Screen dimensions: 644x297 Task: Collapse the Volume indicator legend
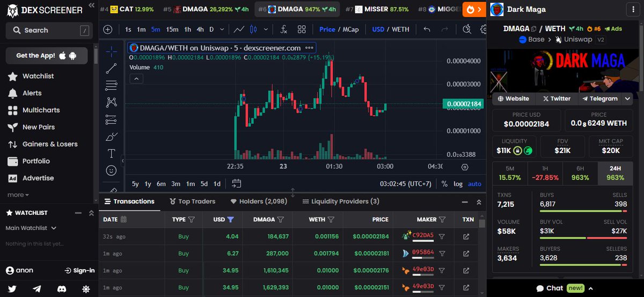[136, 79]
